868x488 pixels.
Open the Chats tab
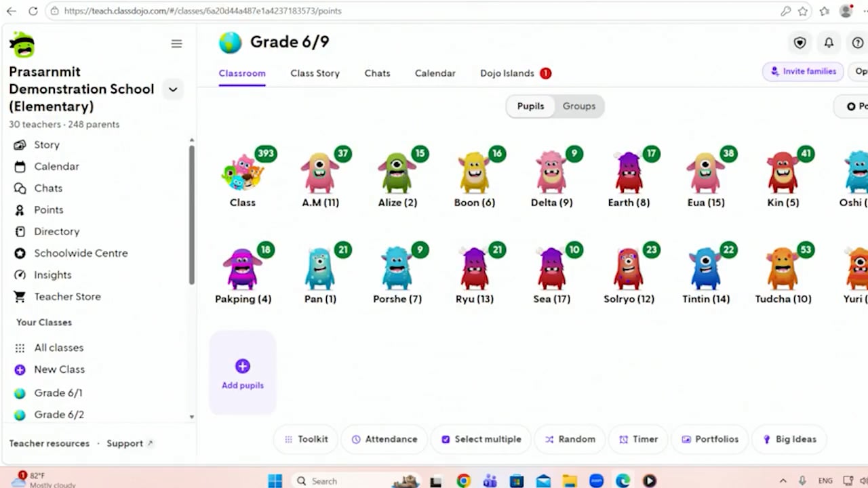377,73
